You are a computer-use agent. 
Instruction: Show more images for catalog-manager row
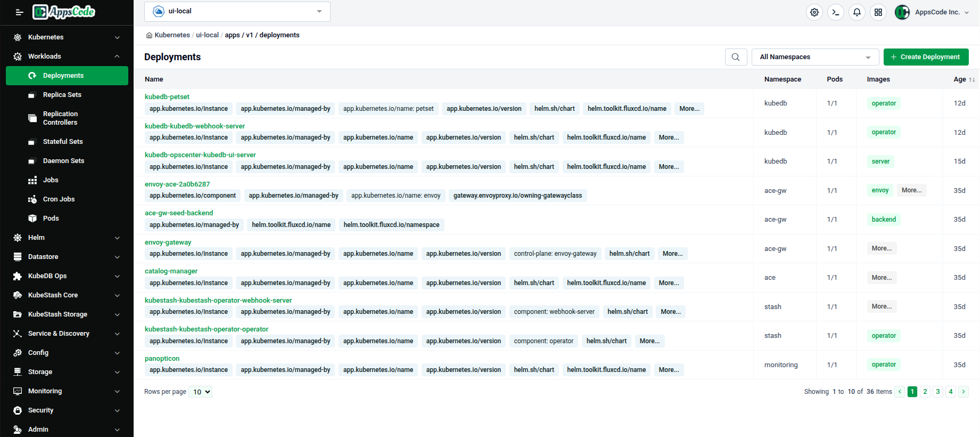[882, 278]
